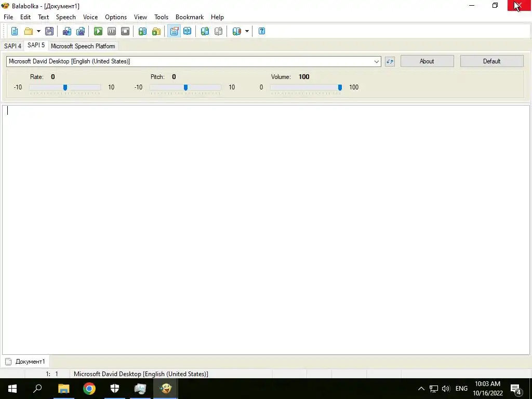Click the bookmarks list book icon

tap(236, 31)
